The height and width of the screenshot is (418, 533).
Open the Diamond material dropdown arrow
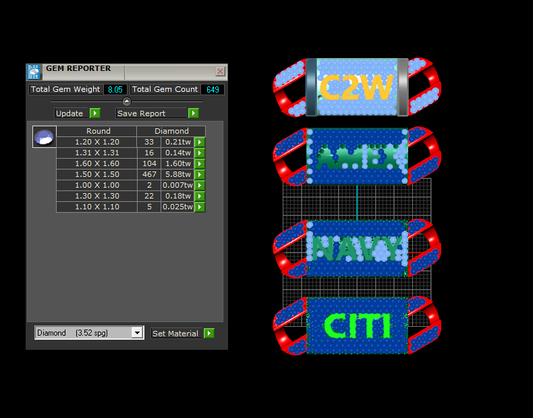137,333
